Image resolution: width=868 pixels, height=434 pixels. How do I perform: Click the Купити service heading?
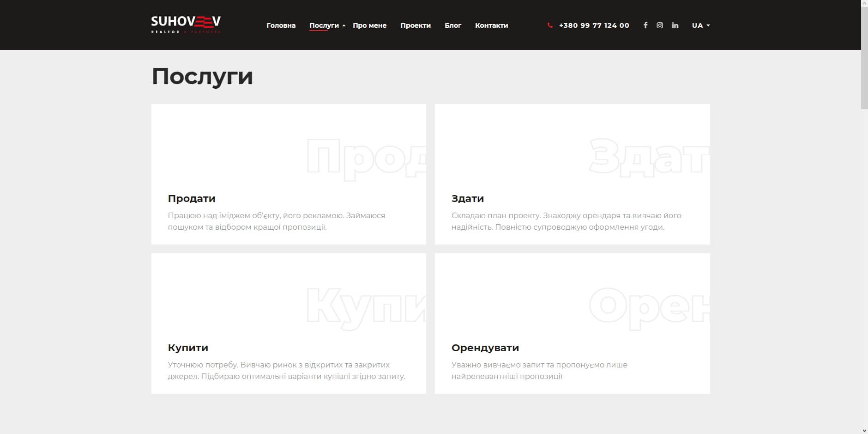tap(188, 348)
